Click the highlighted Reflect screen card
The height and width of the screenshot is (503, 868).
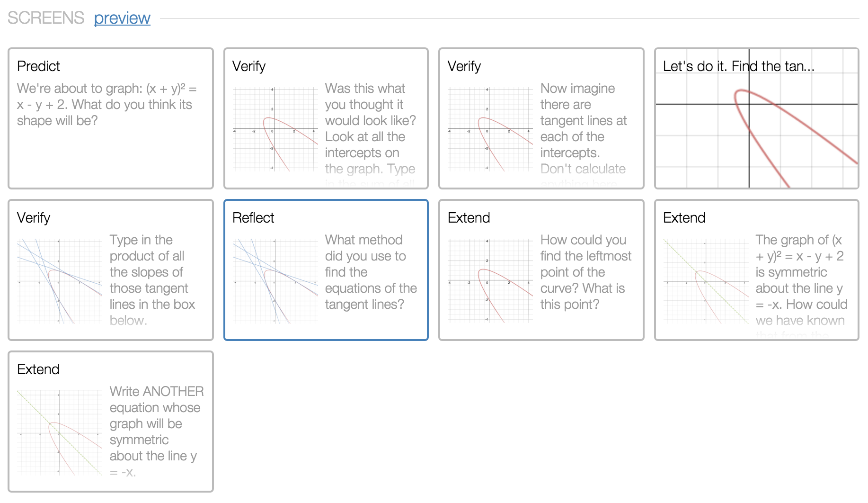326,270
